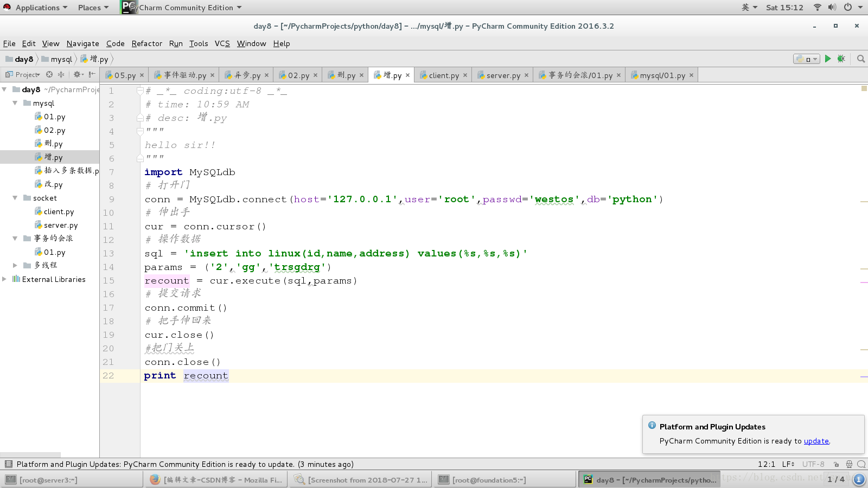The width and height of the screenshot is (868, 488).
Task: Toggle the read-only lock icon in status bar
Action: pos(836,464)
